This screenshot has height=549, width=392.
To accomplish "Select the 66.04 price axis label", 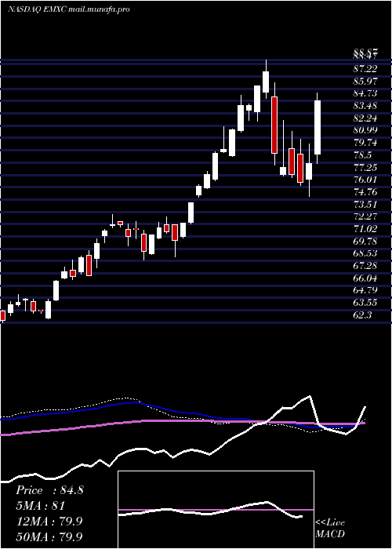I will [x=365, y=278].
